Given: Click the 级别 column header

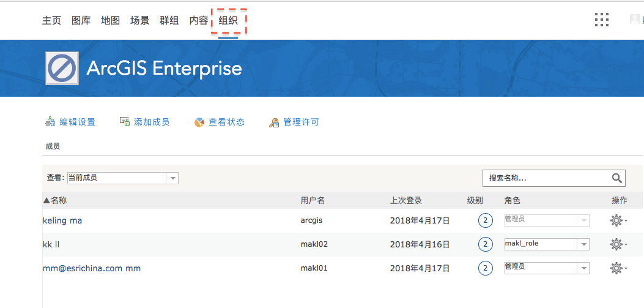Looking at the screenshot, I should pos(475,200).
